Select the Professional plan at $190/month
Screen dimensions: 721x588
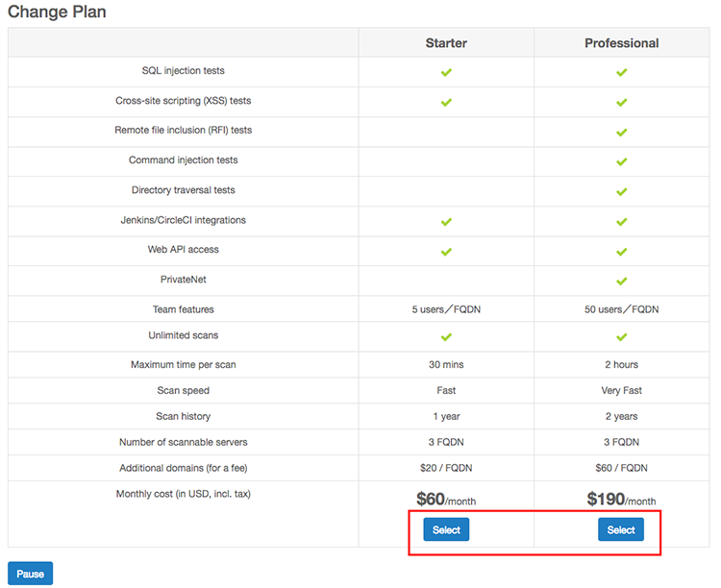(621, 529)
